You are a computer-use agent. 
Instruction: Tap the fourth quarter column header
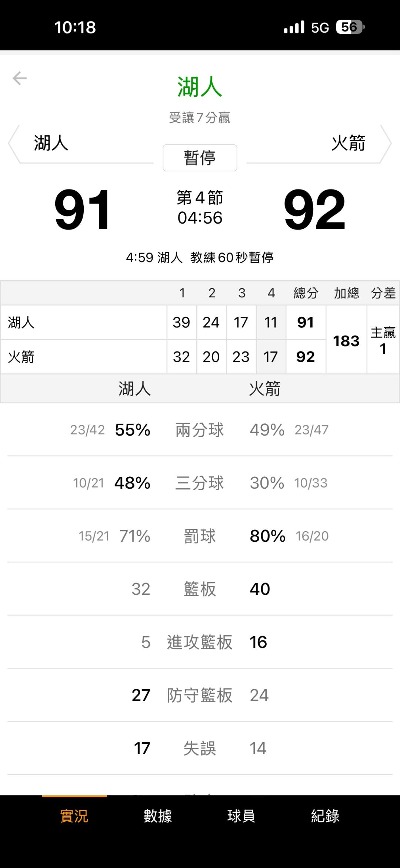tap(271, 293)
